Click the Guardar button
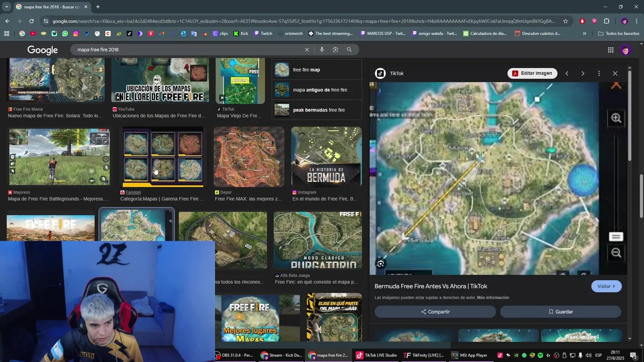Viewport: 644px width, 362px height. [x=560, y=312]
